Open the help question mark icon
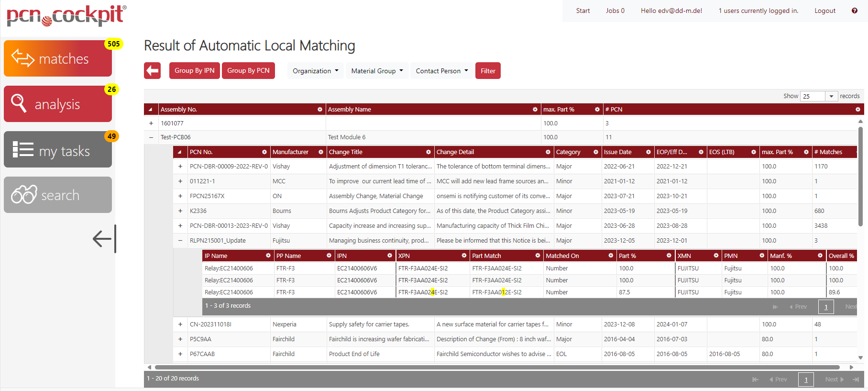Image resolution: width=868 pixels, height=391 pixels. [x=854, y=11]
